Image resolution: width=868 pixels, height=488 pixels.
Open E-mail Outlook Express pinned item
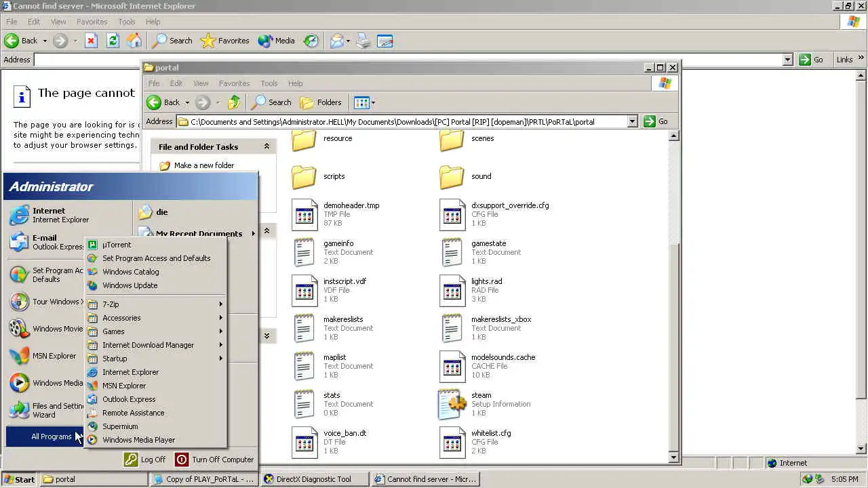click(x=46, y=242)
